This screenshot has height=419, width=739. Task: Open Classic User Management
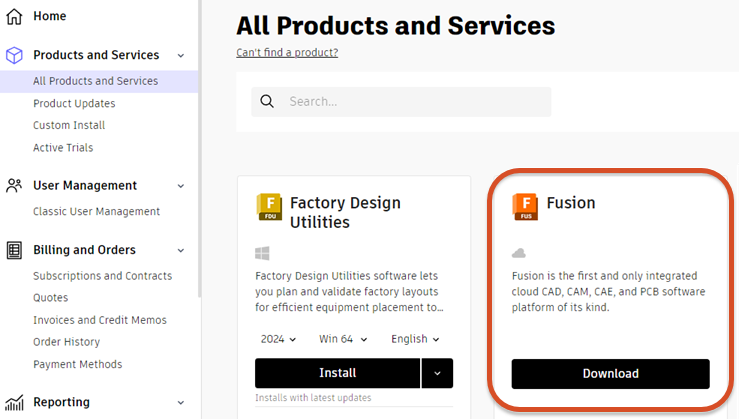96,212
